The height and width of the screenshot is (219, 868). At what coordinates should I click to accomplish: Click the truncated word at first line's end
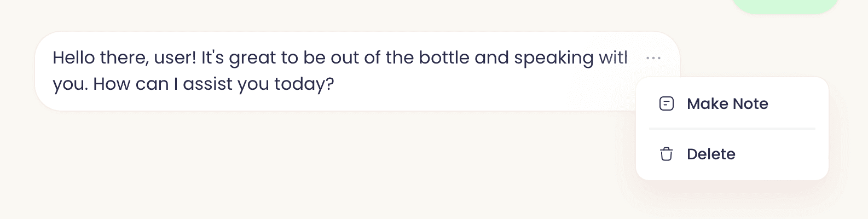pyautogui.click(x=612, y=58)
